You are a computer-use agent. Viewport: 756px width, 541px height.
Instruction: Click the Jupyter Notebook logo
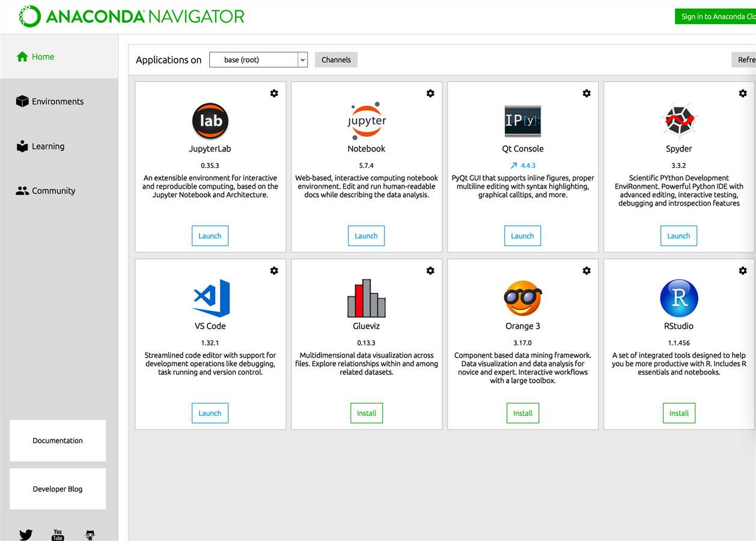click(x=367, y=121)
